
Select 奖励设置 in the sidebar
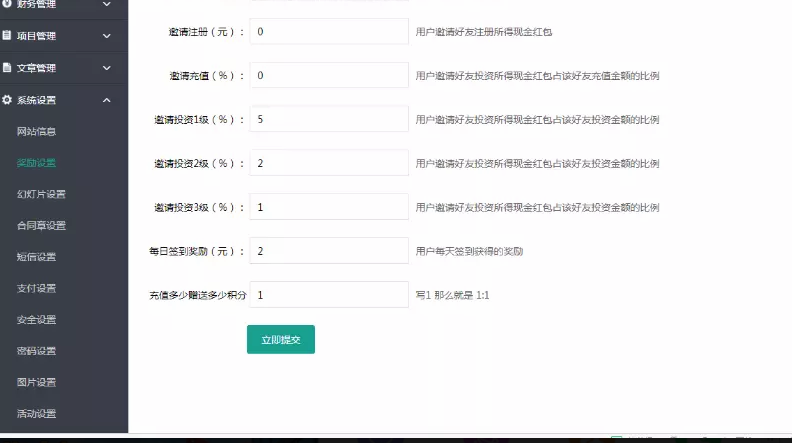(37, 162)
